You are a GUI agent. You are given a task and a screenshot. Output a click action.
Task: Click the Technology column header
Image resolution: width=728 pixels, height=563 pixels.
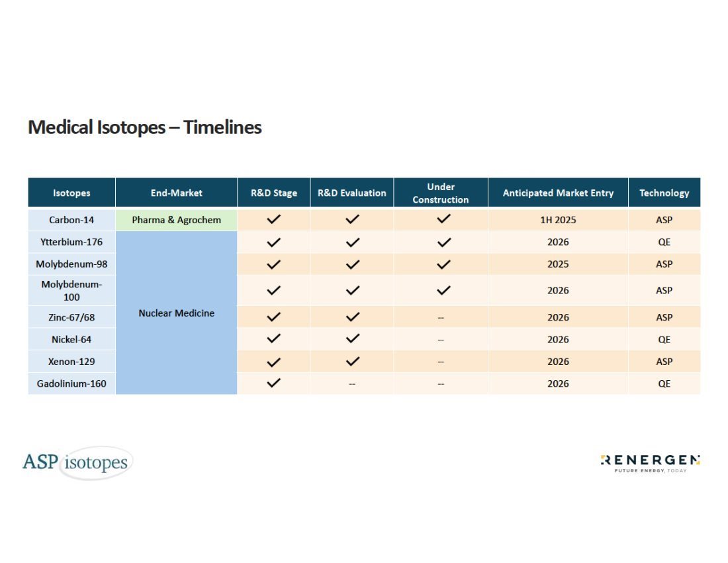pyautogui.click(x=664, y=193)
